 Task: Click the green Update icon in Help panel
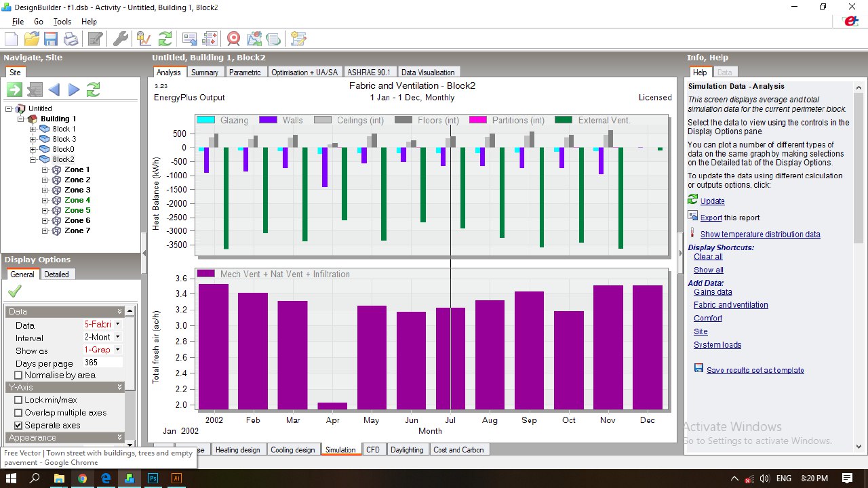692,200
